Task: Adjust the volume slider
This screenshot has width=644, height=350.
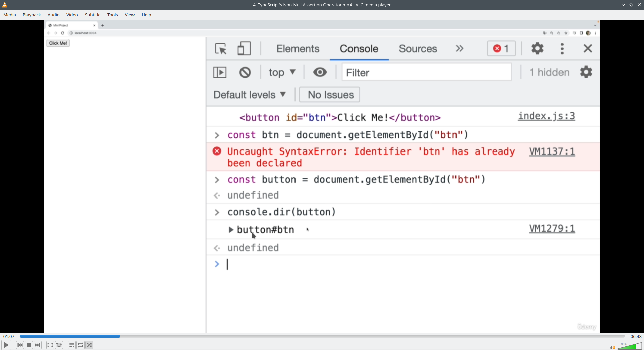Action: click(x=630, y=346)
